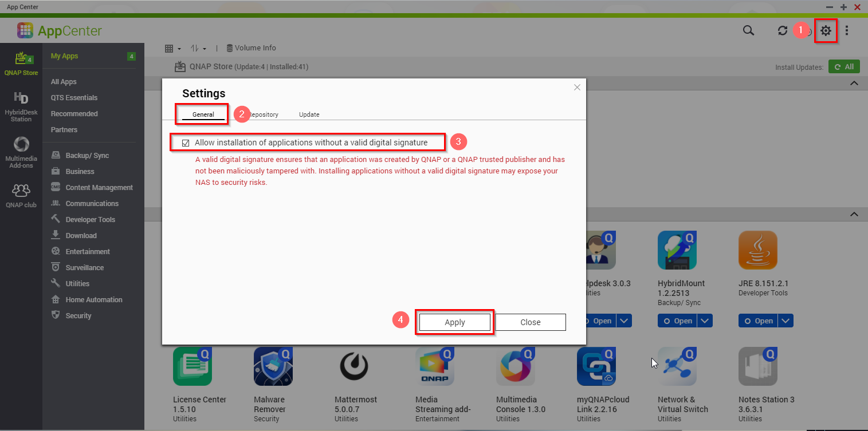
Task: Open App Center settings gear icon
Action: (x=825, y=31)
